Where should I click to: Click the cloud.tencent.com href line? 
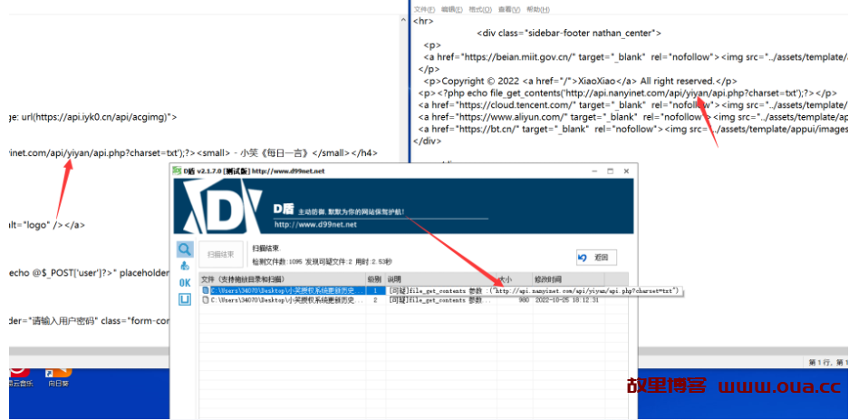tap(632, 104)
